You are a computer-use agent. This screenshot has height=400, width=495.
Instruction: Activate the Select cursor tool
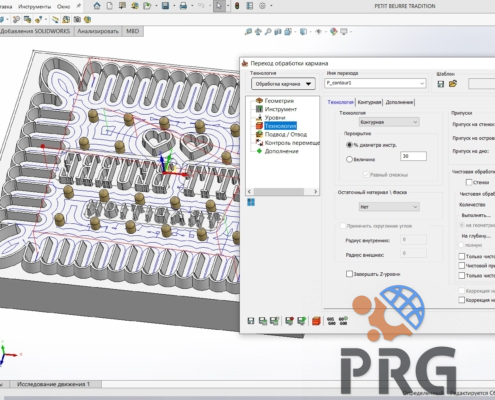(219, 6)
